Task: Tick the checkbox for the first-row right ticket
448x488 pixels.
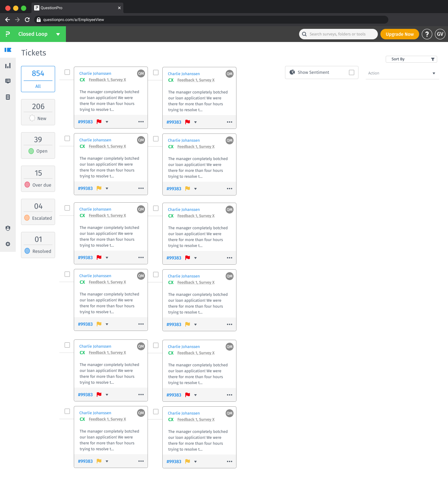Action: click(x=156, y=72)
